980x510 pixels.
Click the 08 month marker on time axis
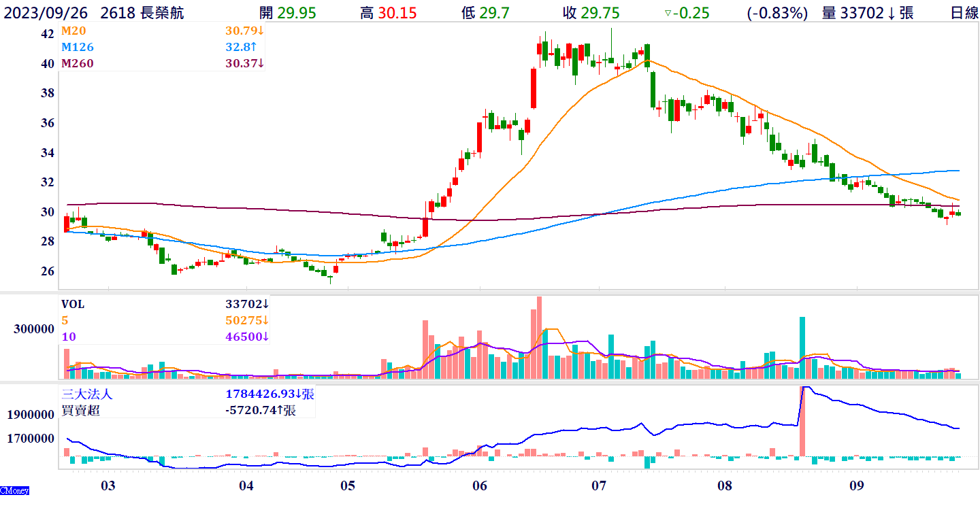[x=725, y=486]
